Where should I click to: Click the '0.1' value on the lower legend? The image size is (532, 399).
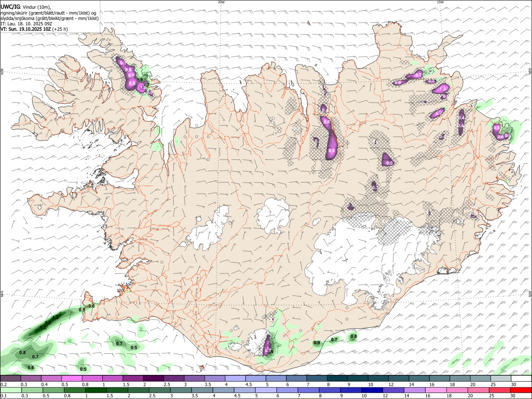click(x=3, y=396)
